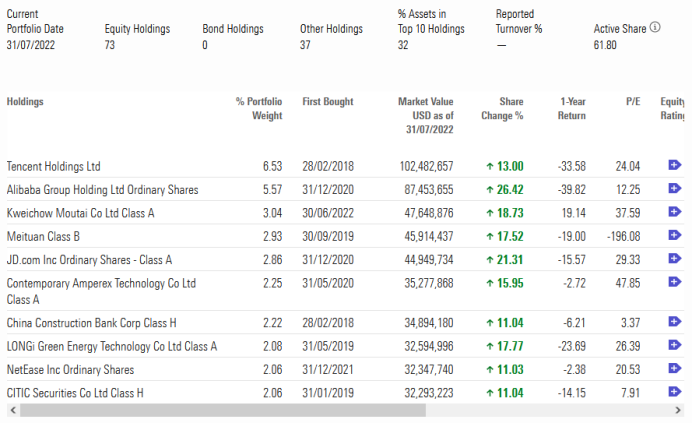693x423 pixels.
Task: Open CITIC Securities Co Ltd Class H
Action: click(x=75, y=393)
